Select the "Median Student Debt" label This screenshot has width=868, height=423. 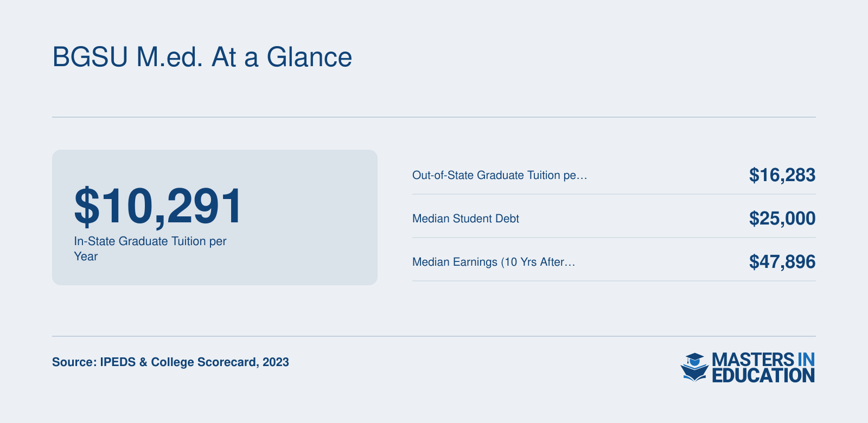pos(465,219)
